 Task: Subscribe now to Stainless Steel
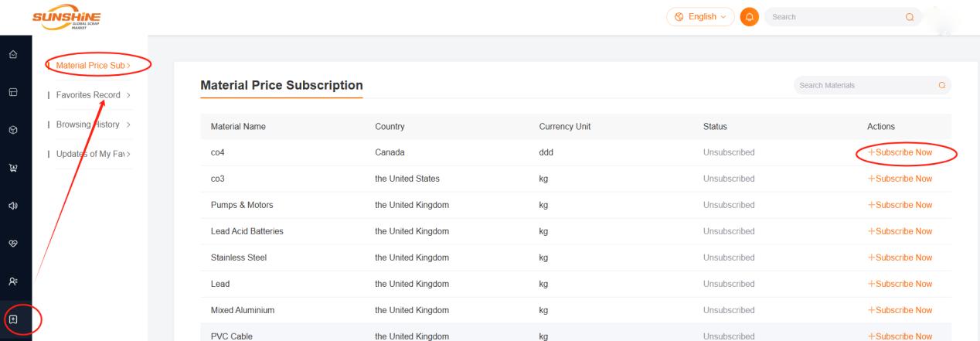click(900, 257)
